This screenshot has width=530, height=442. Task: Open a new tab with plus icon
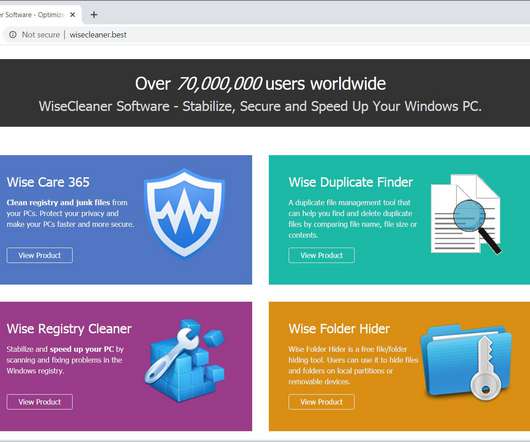(x=94, y=15)
